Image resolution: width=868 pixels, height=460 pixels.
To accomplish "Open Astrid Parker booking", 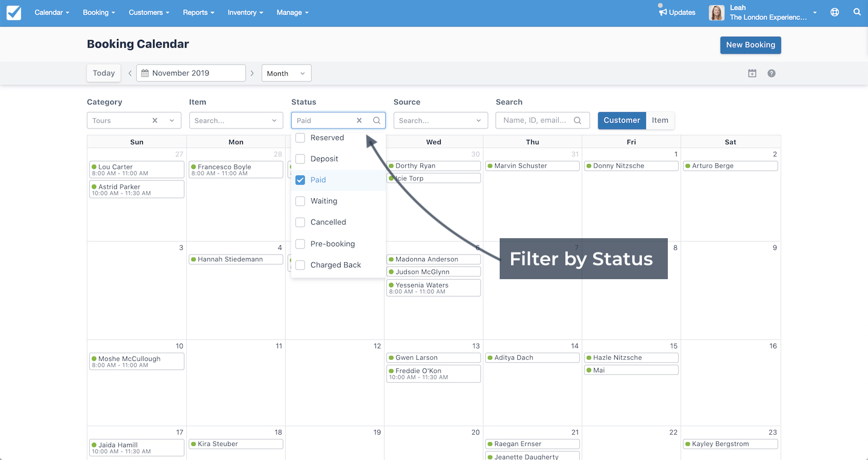I will (x=136, y=189).
